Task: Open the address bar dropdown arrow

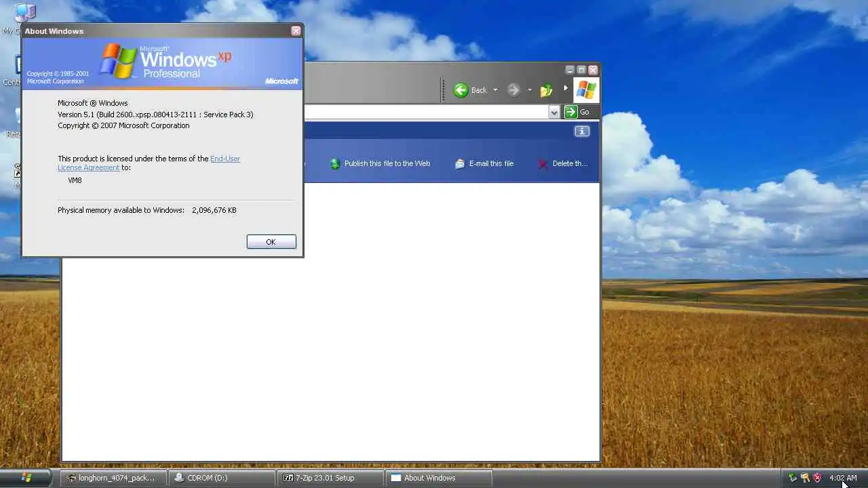Action: [554, 112]
